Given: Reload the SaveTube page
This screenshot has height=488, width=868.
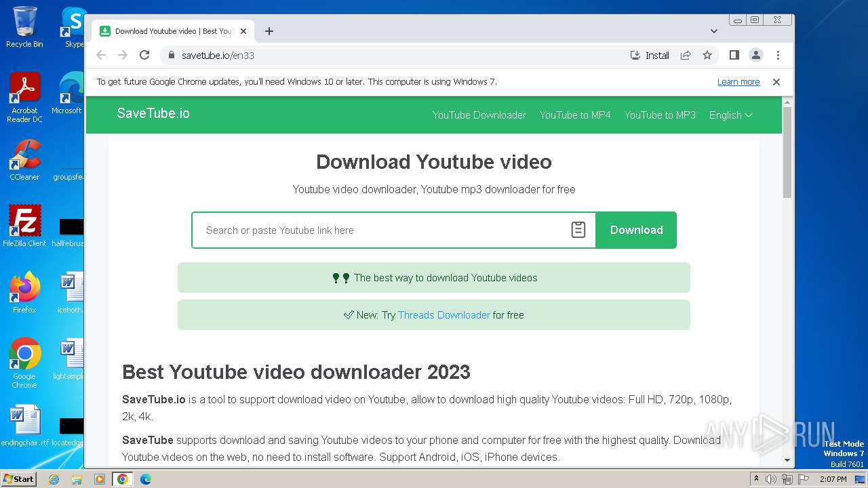Looking at the screenshot, I should pos(144,56).
